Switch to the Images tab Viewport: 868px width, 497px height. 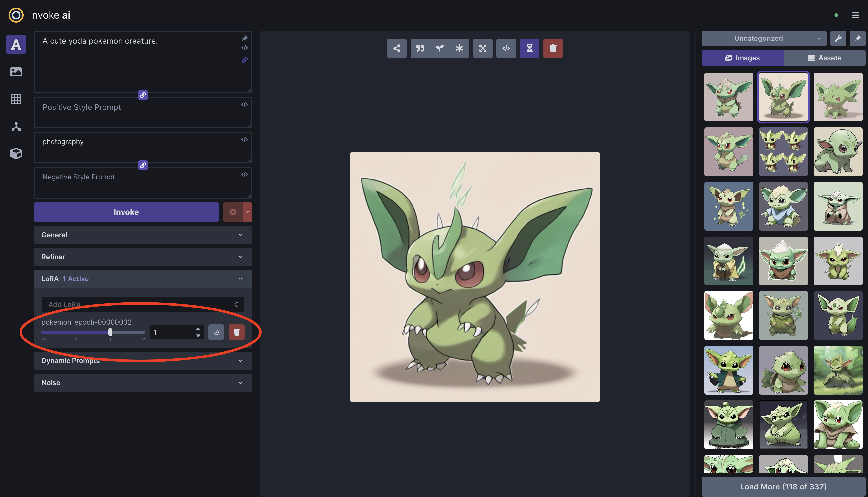click(x=742, y=58)
